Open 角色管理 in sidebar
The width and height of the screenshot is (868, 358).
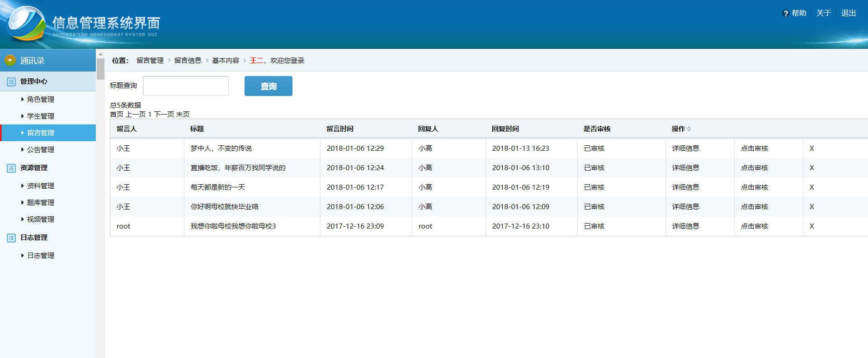(40, 99)
